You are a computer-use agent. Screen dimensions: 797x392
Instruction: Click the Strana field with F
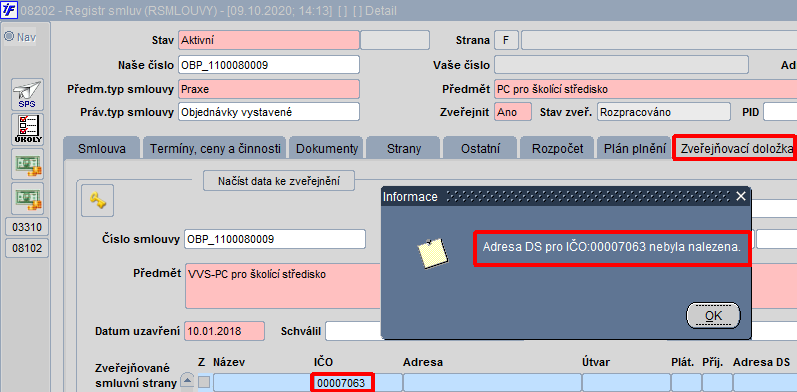tap(506, 40)
